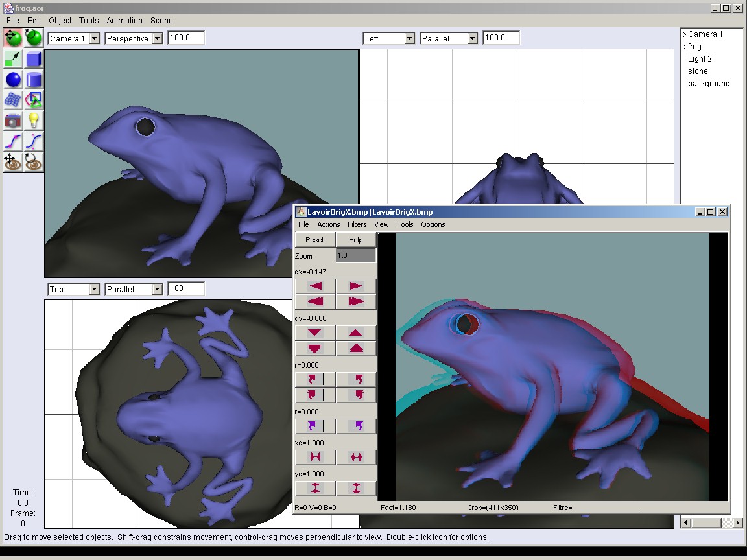Viewport: 747px width, 560px height.
Task: Select the Create Sphere tool
Action: tap(13, 80)
